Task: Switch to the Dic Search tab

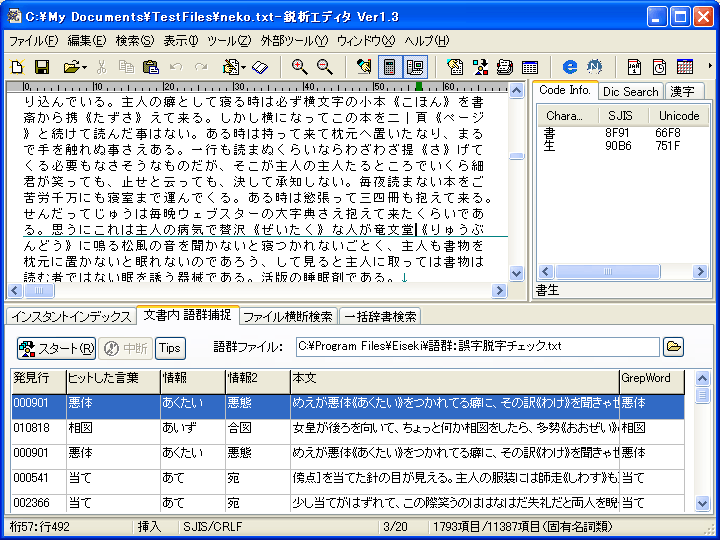Action: coord(630,92)
